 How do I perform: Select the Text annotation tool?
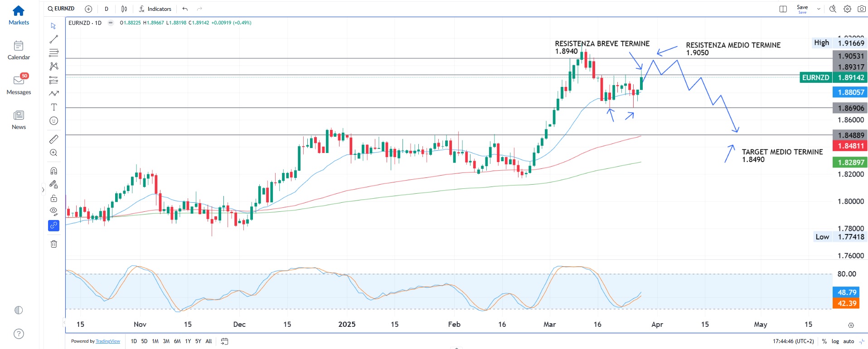pyautogui.click(x=53, y=107)
